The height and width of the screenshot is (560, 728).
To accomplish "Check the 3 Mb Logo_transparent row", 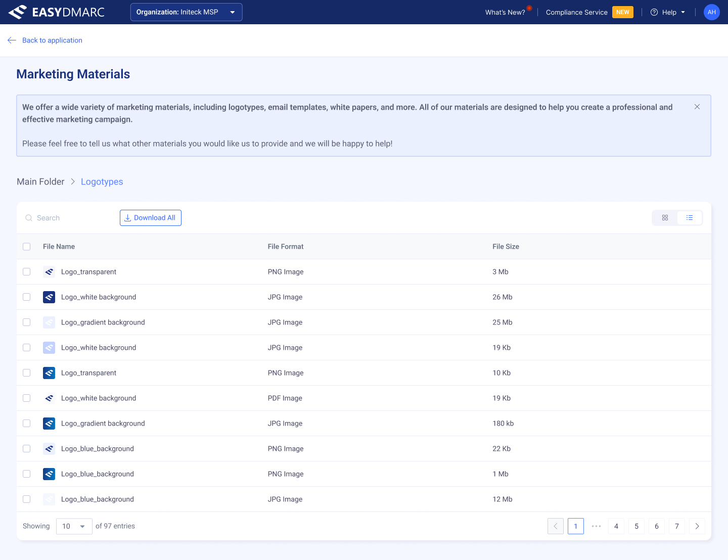I will pyautogui.click(x=27, y=272).
